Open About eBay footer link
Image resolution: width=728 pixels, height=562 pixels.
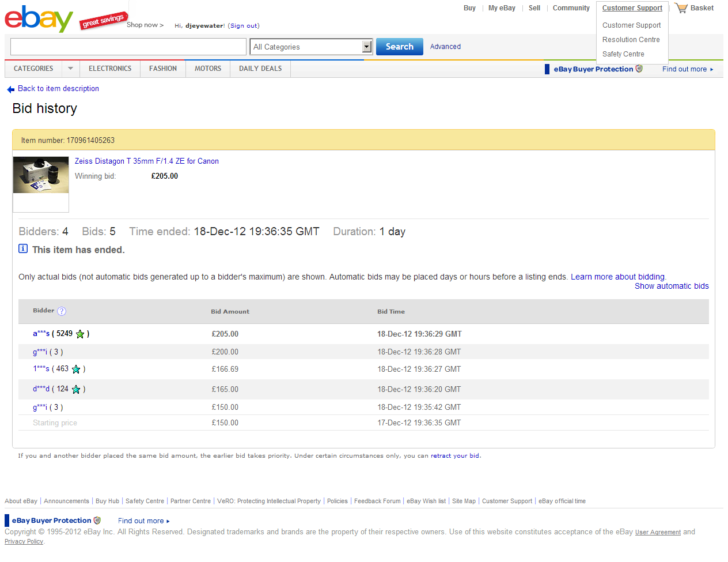(x=21, y=501)
